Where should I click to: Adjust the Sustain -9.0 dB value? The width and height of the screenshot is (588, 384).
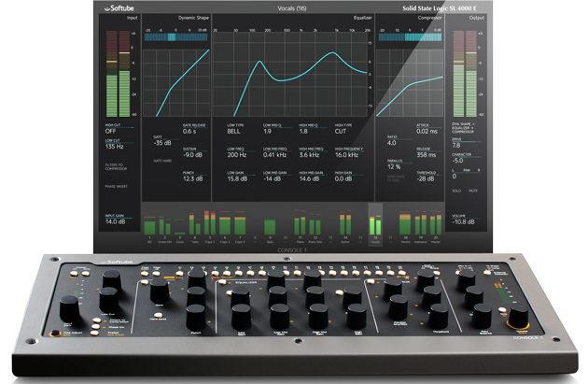[193, 152]
